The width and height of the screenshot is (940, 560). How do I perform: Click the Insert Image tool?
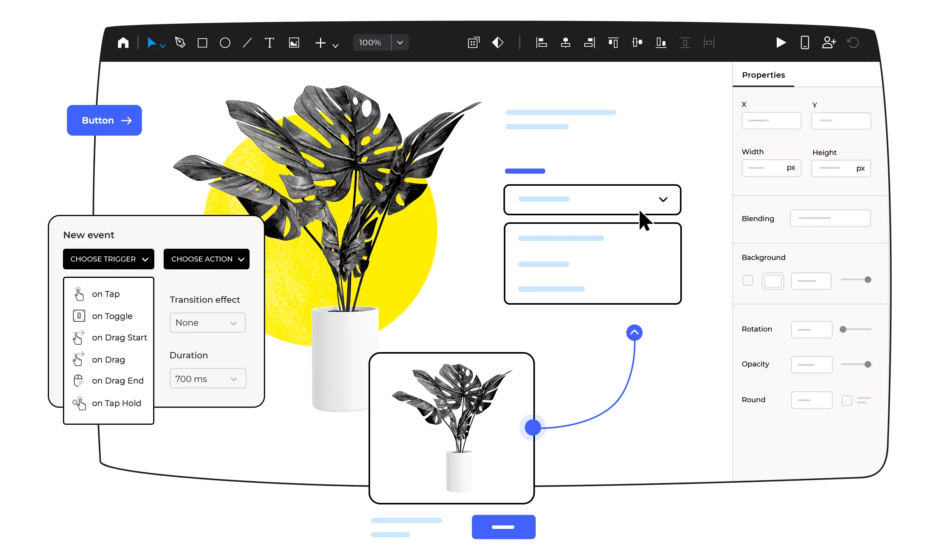pos(294,43)
